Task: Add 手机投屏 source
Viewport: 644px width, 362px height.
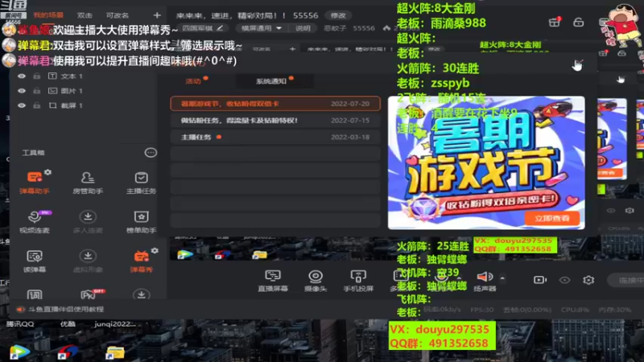Action: click(x=358, y=280)
